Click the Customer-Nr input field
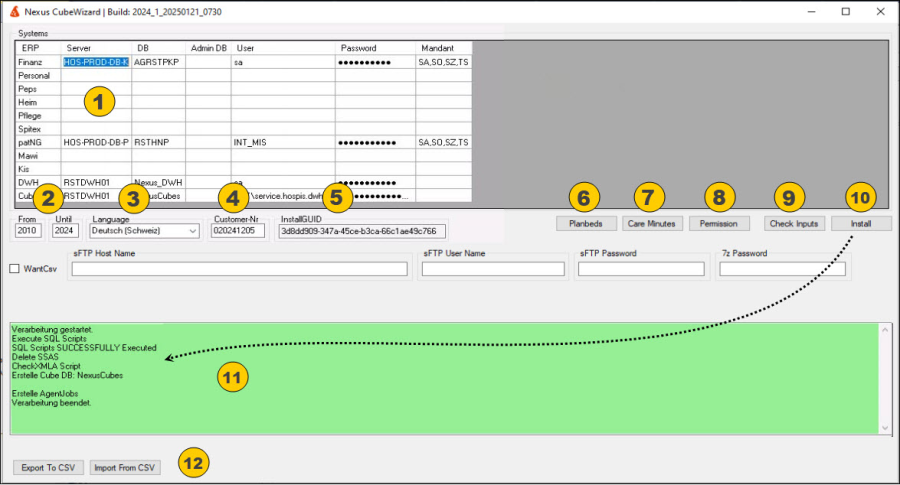900x485 pixels. pyautogui.click(x=238, y=231)
